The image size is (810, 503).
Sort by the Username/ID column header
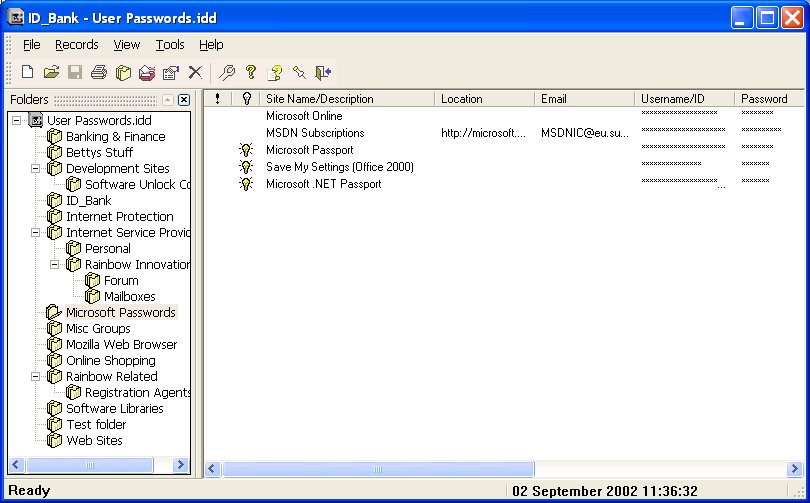point(684,99)
